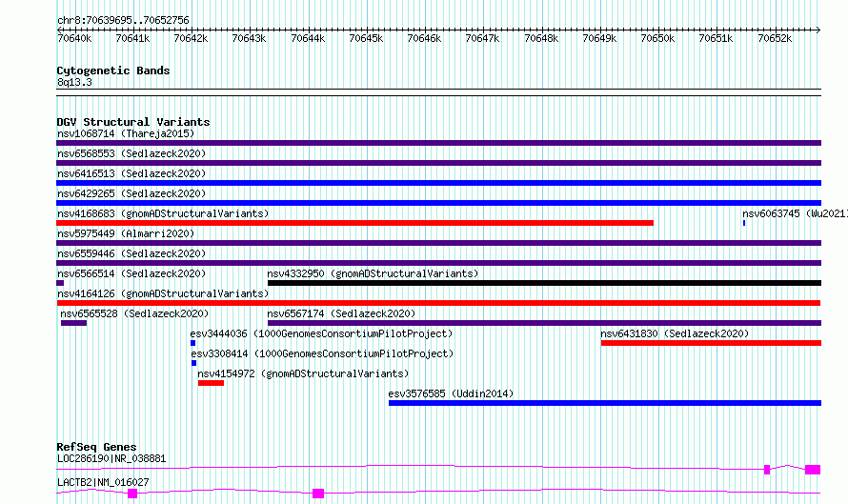
Task: Click the 70640k ruler tick label
Action: point(74,38)
